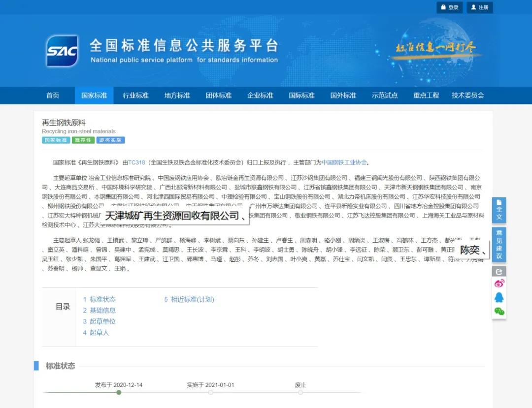Share the page via the Weibo icon
This screenshot has height=408, width=532.
tap(499, 284)
